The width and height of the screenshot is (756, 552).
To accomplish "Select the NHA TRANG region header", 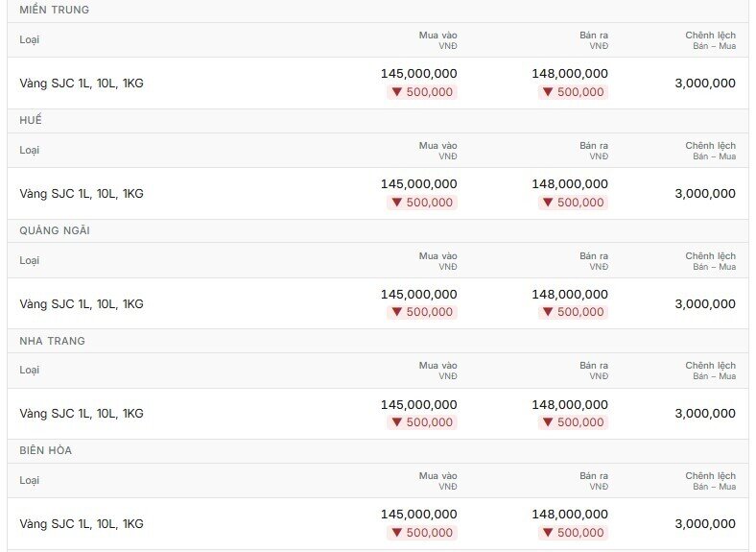I will [x=378, y=341].
